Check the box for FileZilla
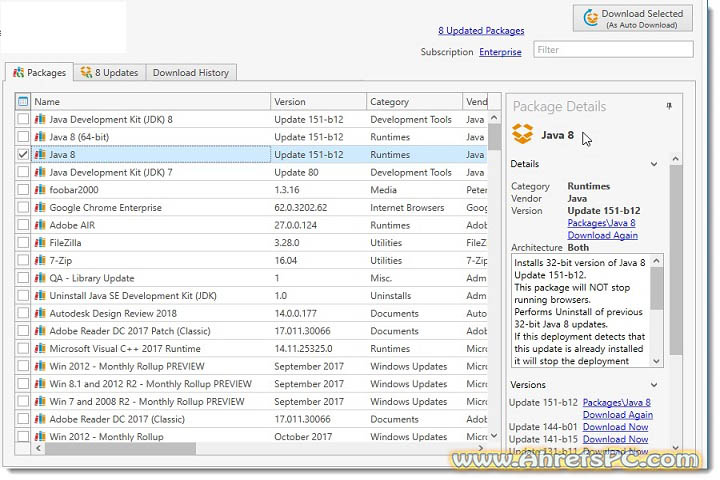This screenshot has height=480, width=720. tap(22, 242)
